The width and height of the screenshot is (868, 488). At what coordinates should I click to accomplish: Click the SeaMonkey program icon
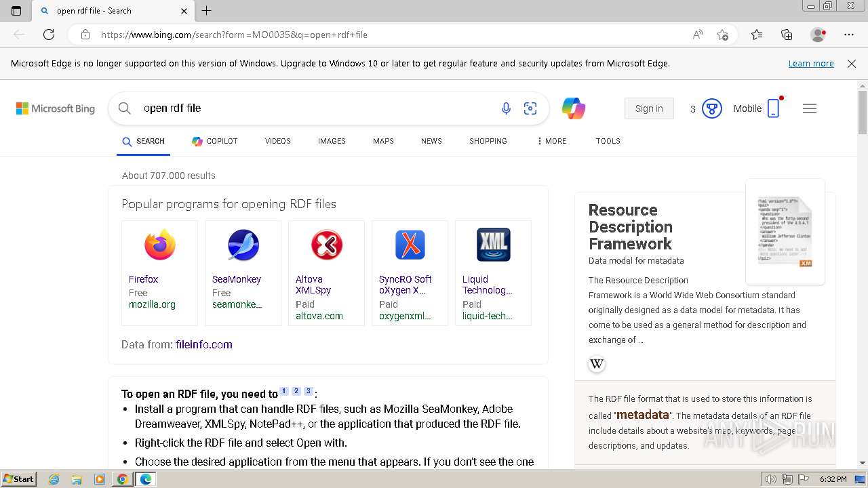point(243,245)
